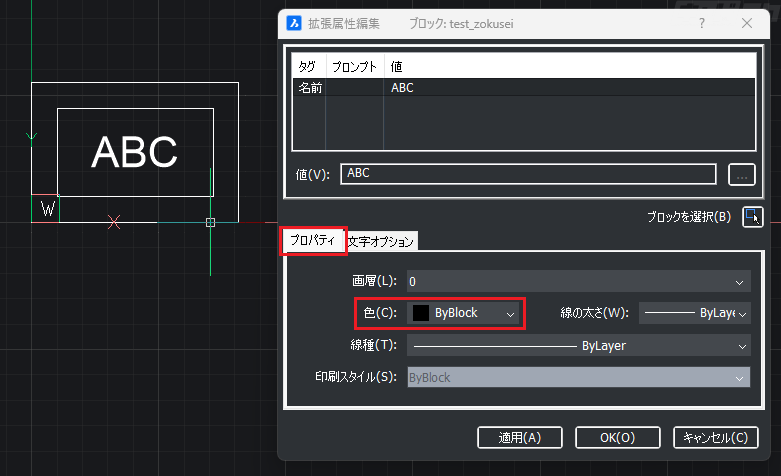Click the BricsCAD icon in dialog title bar

pos(295,23)
